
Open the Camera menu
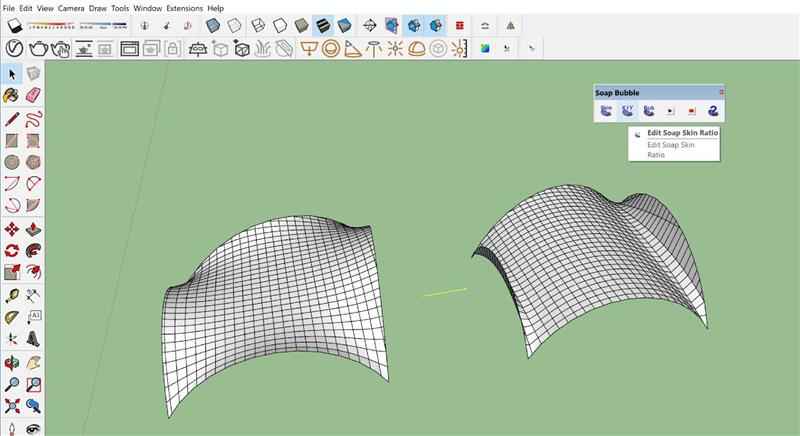pos(71,8)
